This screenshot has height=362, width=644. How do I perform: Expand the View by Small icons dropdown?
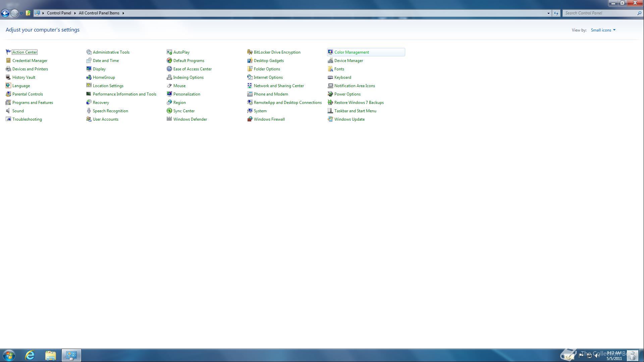[603, 30]
